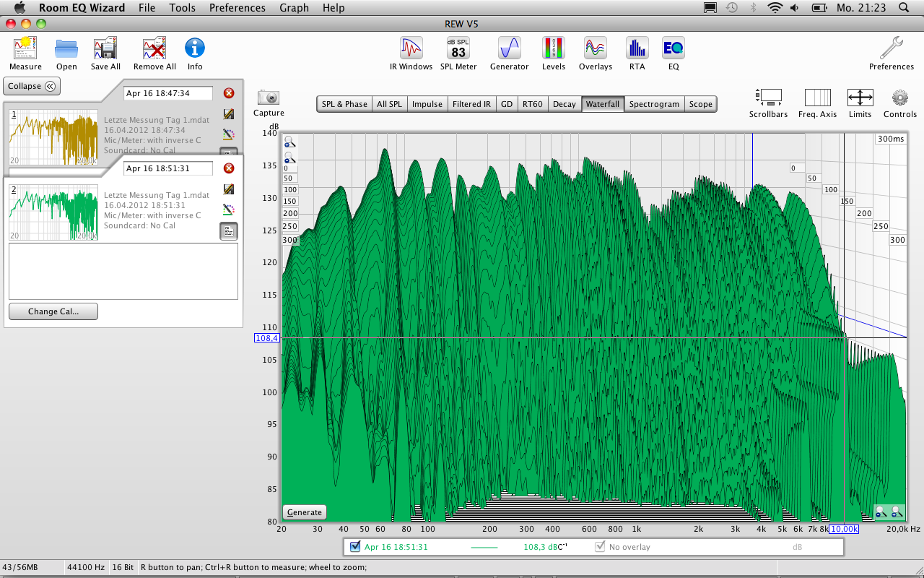Toggle the Apr 16 18:51:31 trace checkbox
This screenshot has width=924, height=578.
click(x=354, y=546)
